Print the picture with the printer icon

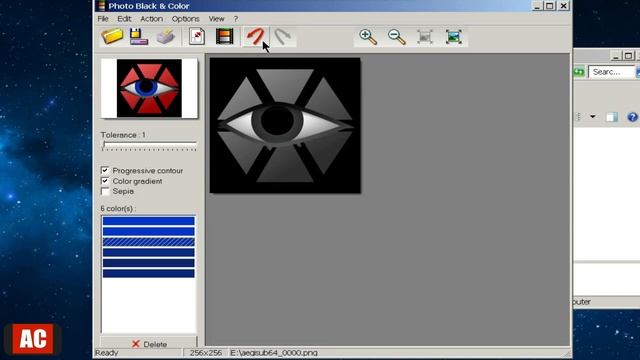[166, 37]
